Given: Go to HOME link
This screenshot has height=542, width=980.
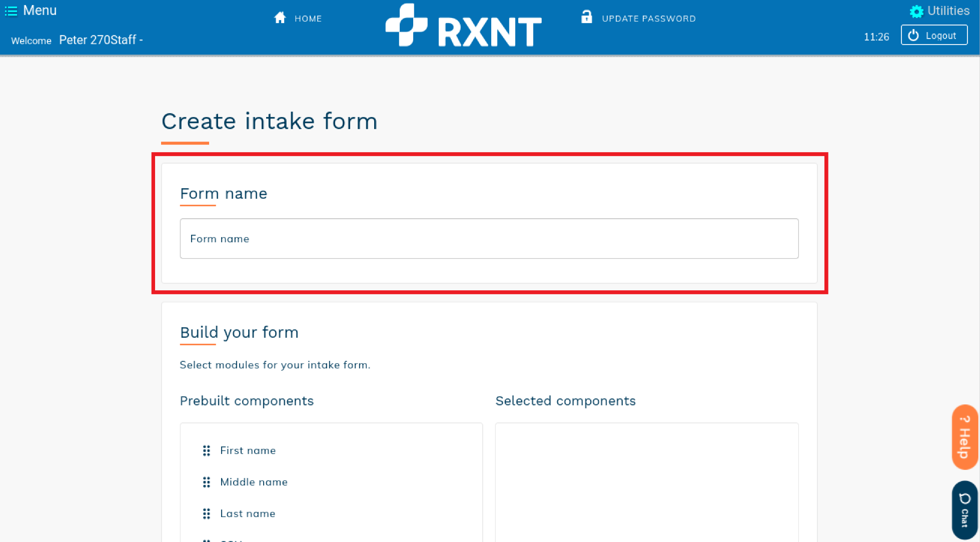Looking at the screenshot, I should pos(308,19).
